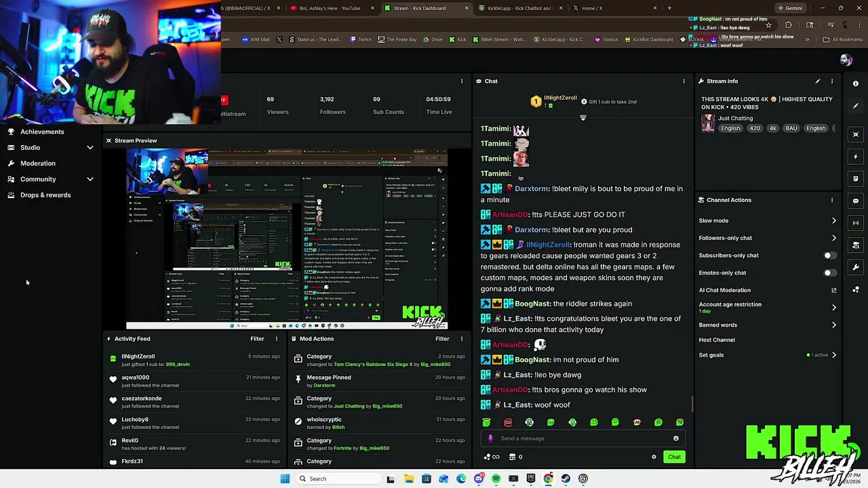868x488 pixels.
Task: Open The Pirate Bay bookmark
Action: (397, 39)
